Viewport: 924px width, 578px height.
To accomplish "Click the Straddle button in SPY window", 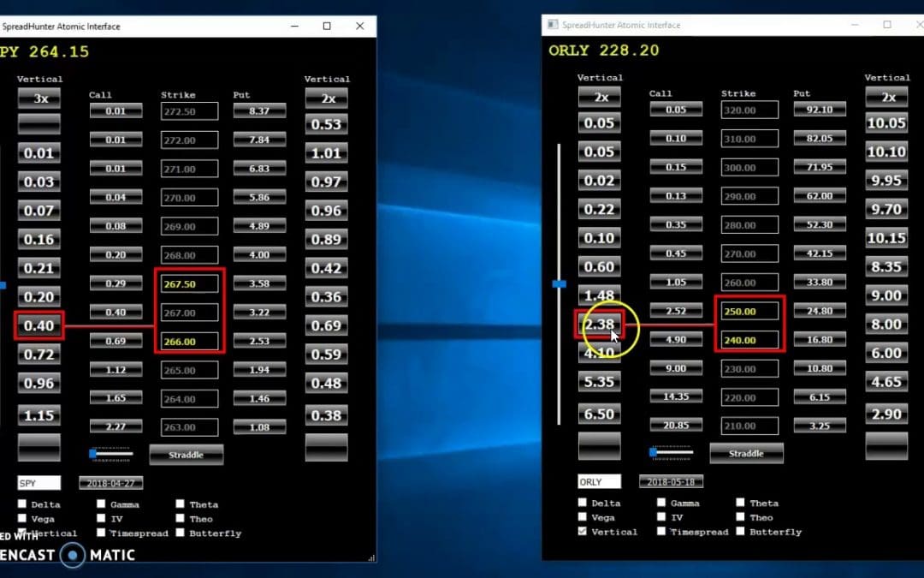I will [187, 455].
